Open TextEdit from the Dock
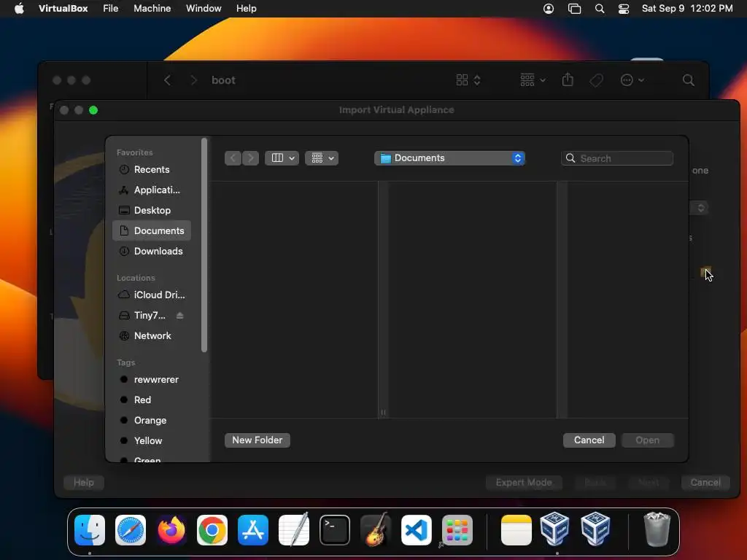The height and width of the screenshot is (560, 747). point(294,529)
